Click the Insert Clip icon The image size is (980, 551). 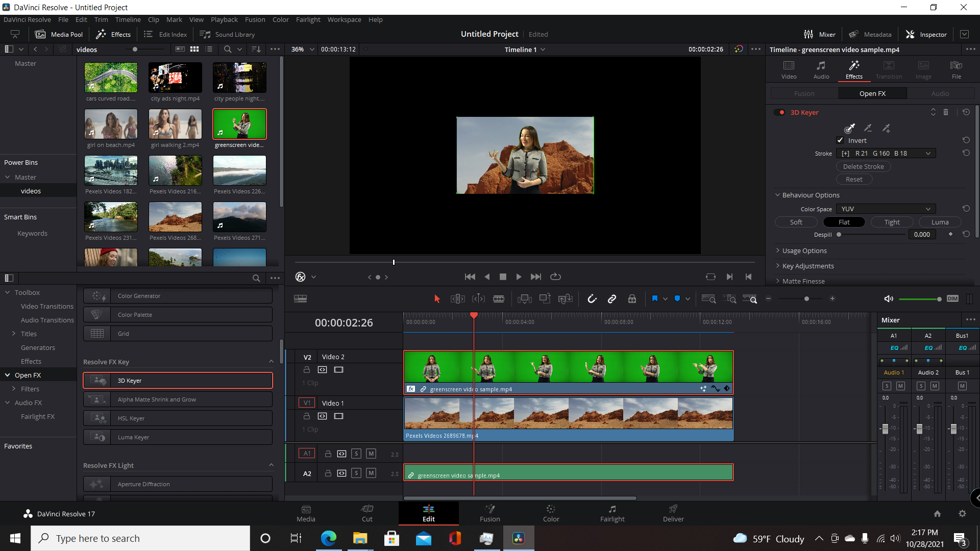click(x=524, y=299)
